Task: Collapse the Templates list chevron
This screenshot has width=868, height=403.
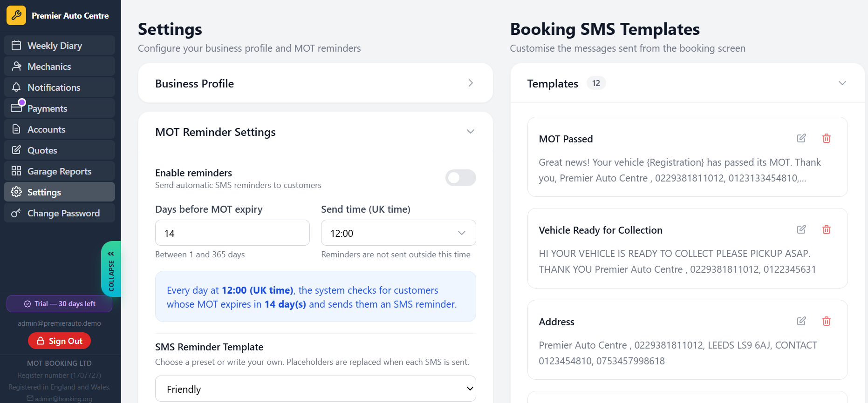Action: [x=842, y=83]
